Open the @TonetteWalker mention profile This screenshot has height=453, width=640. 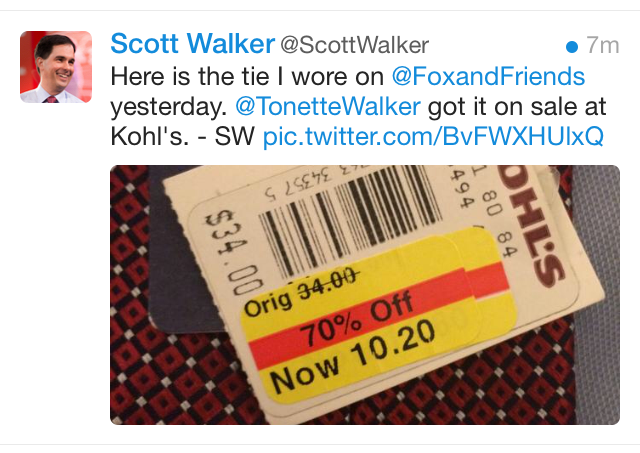[328, 107]
